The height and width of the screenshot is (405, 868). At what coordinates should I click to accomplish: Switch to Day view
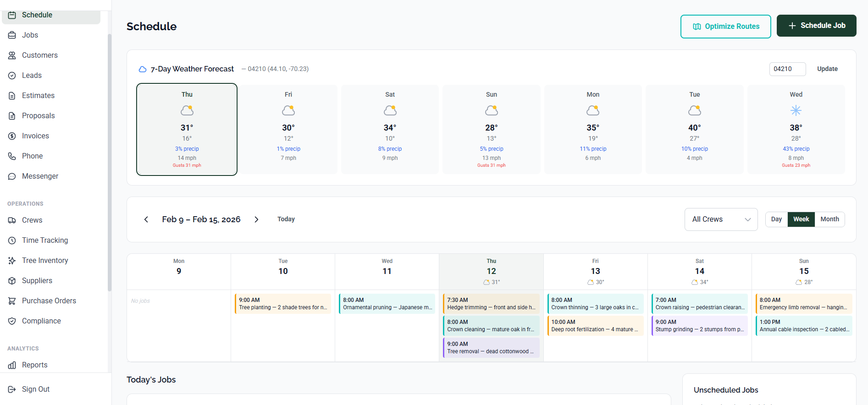point(776,219)
